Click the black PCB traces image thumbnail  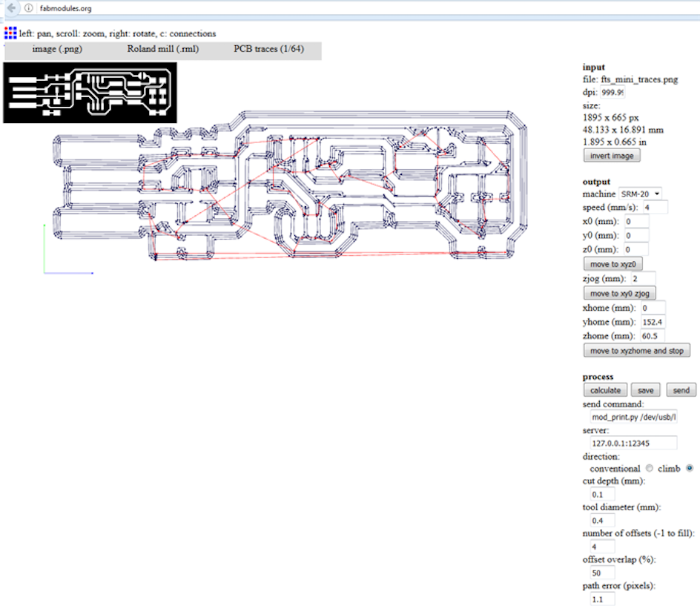point(90,93)
